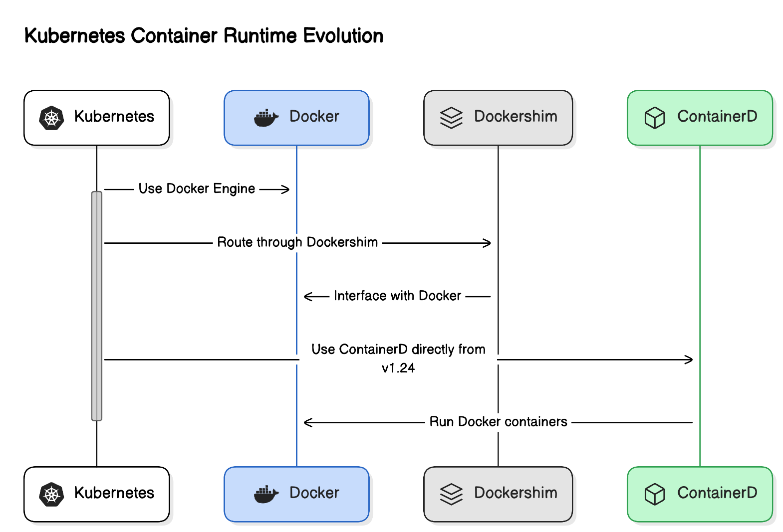Screen dimensions: 783x532
Task: Click the 'Use Docker Engine' message label
Action: 197,189
